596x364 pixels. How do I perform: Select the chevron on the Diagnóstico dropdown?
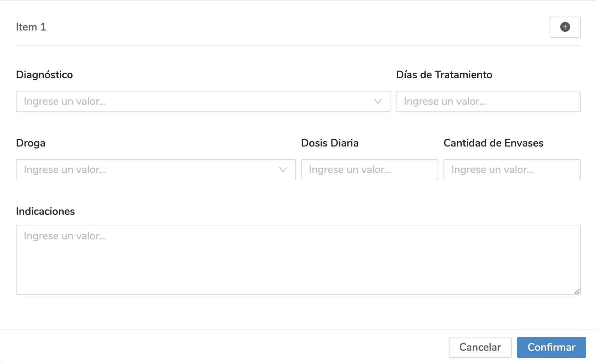(x=378, y=101)
